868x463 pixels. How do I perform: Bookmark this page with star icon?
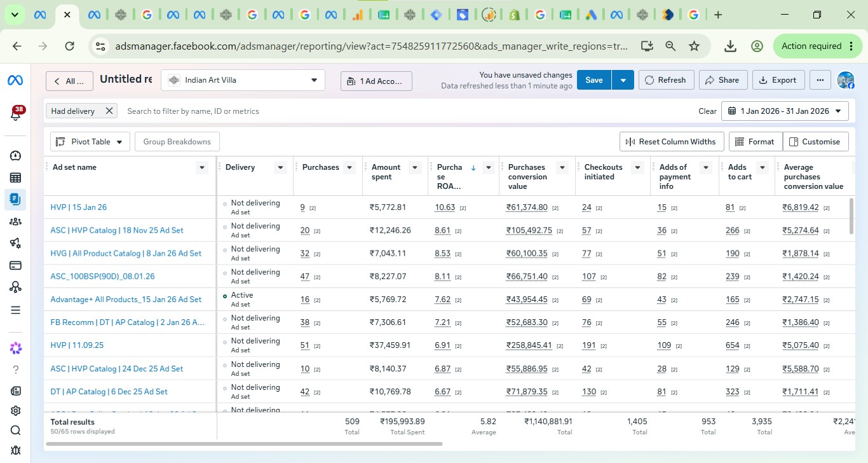click(x=694, y=46)
